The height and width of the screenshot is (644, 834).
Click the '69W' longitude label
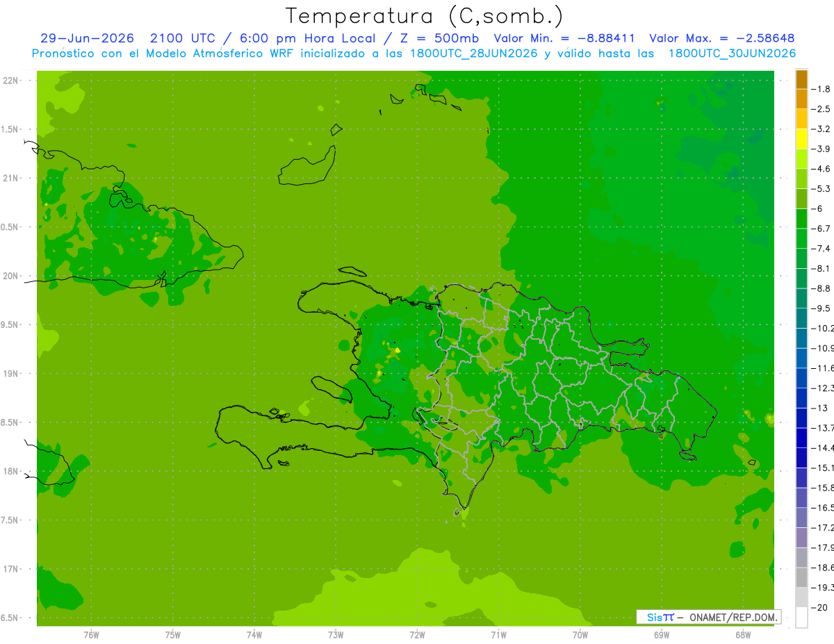[662, 635]
